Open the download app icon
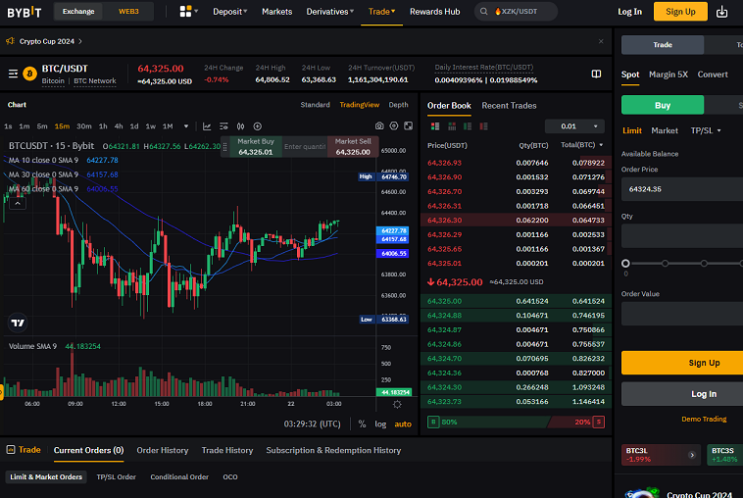Viewport: 743px width, 498px height. click(722, 11)
